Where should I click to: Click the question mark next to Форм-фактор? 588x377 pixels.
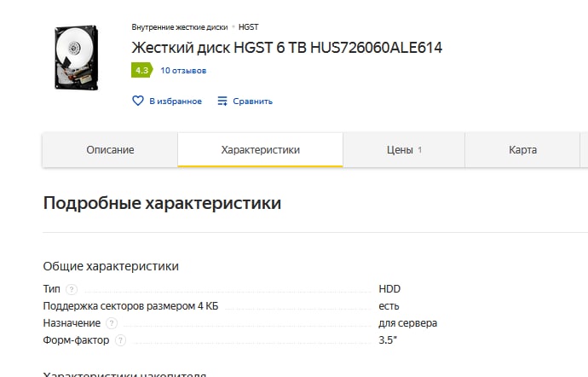(120, 340)
